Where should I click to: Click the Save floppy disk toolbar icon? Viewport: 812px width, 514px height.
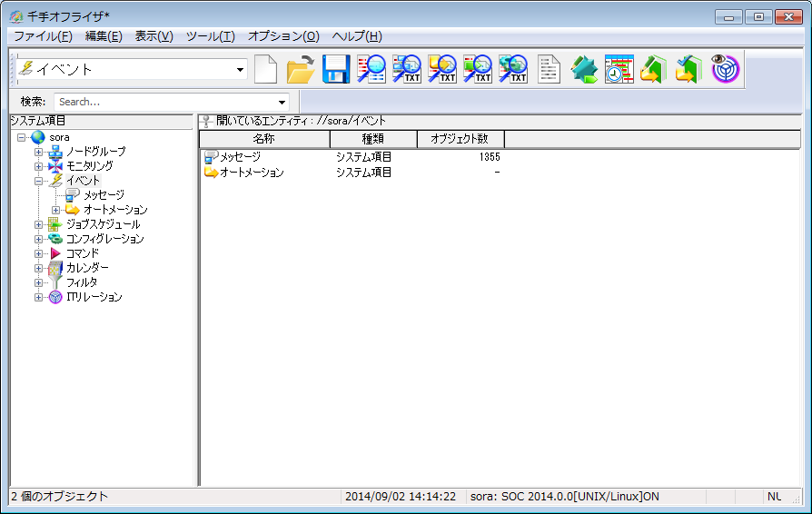click(336, 69)
